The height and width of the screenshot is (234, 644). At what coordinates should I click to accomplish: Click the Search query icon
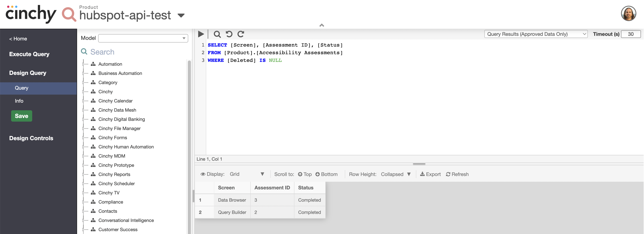coord(217,33)
